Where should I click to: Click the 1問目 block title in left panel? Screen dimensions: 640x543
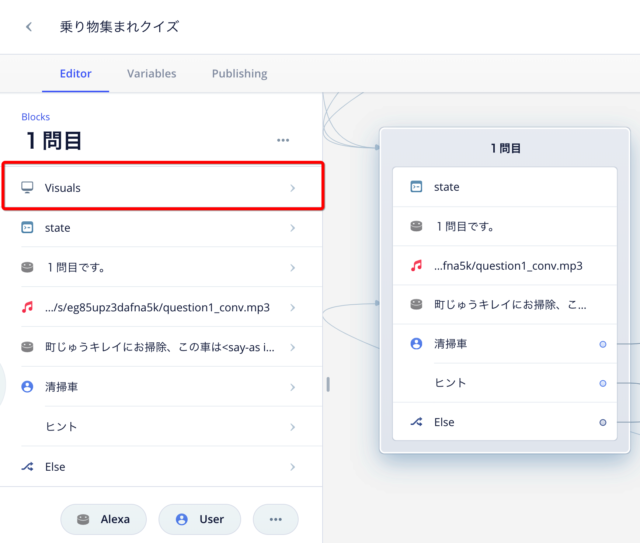(x=53, y=141)
